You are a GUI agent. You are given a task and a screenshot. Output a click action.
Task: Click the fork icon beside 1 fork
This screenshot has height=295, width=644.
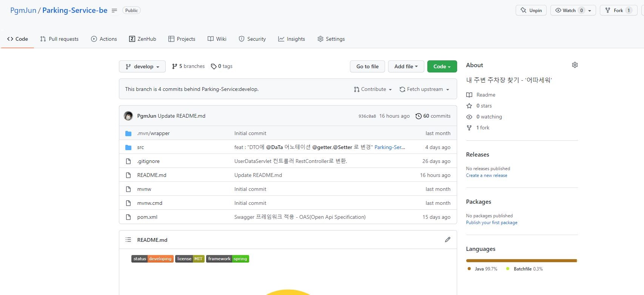pos(469,128)
